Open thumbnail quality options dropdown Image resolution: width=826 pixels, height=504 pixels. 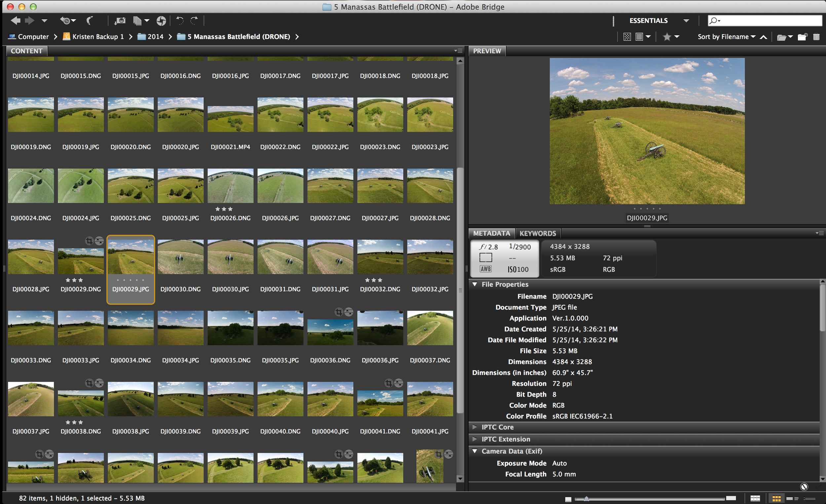(643, 37)
